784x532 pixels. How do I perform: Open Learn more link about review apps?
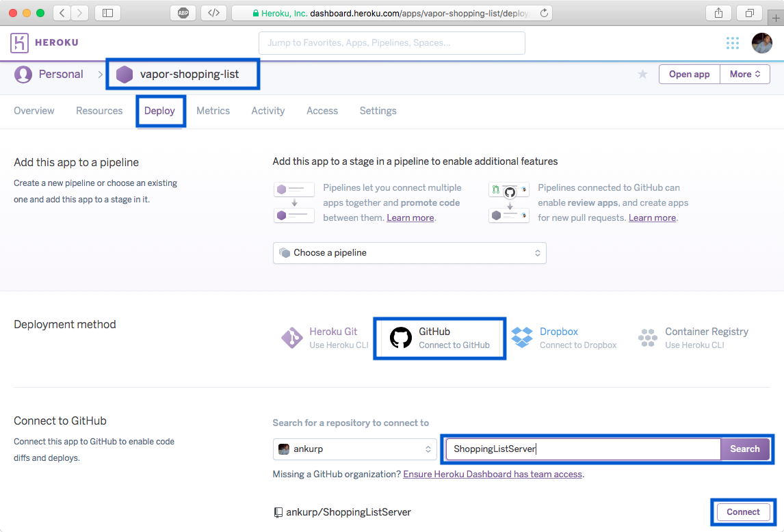coord(652,218)
